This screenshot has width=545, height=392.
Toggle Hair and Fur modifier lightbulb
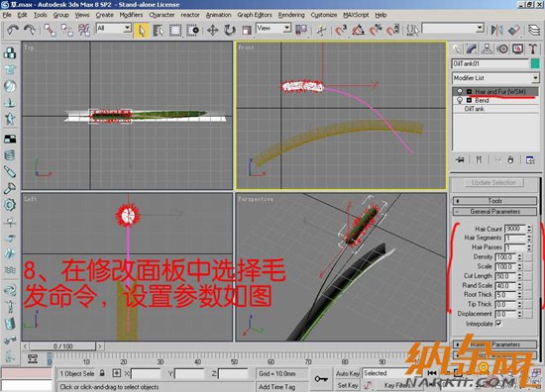(460, 92)
